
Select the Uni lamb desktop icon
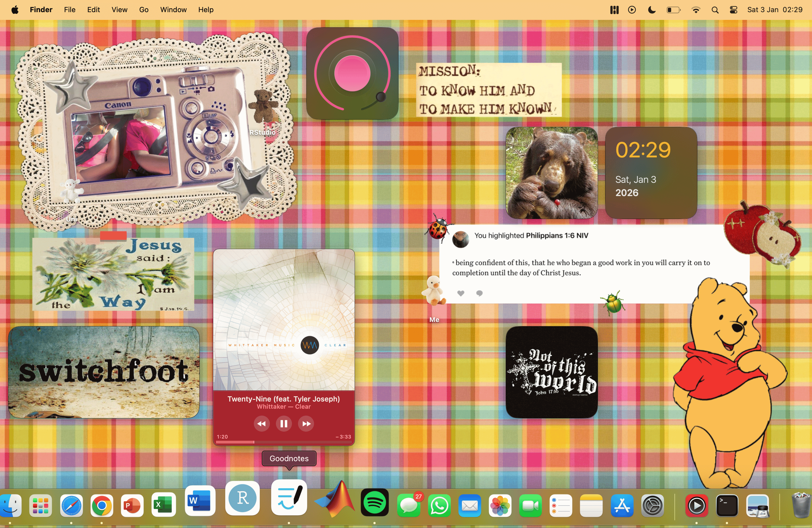(71, 191)
